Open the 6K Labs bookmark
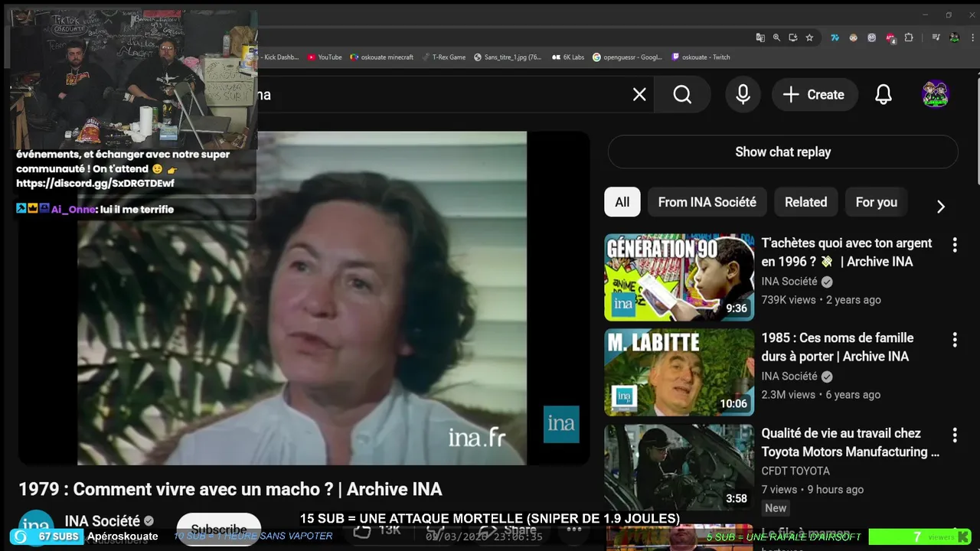The height and width of the screenshot is (551, 980). pyautogui.click(x=568, y=57)
